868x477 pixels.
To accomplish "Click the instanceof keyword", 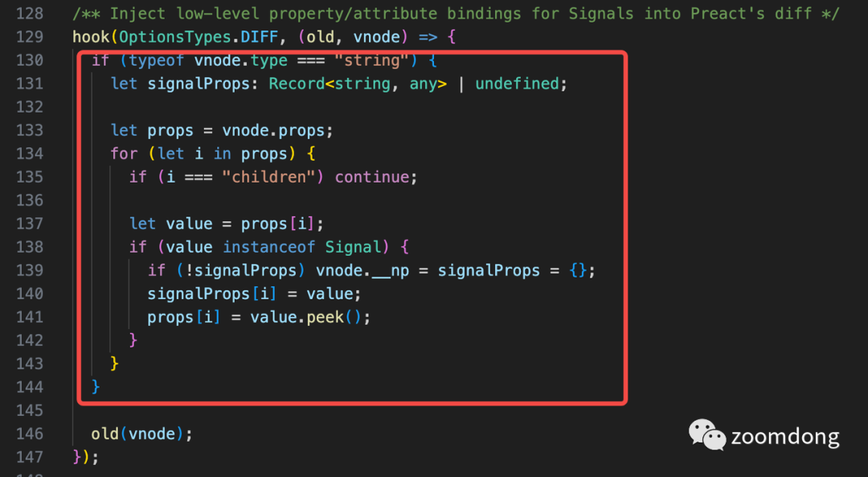I will point(269,246).
